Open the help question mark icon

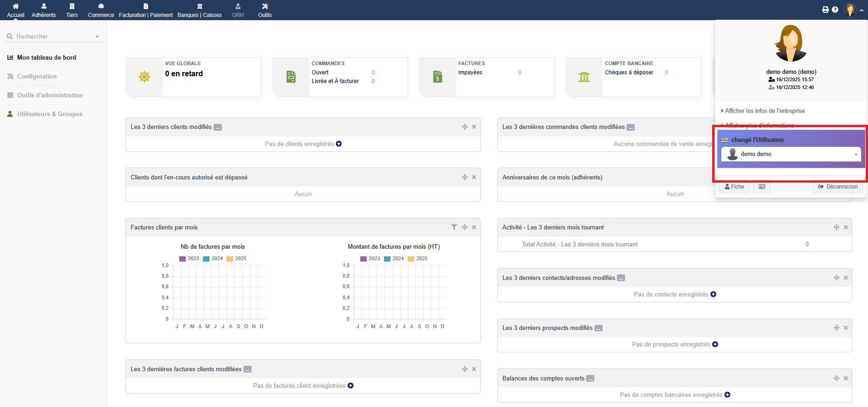pyautogui.click(x=835, y=10)
